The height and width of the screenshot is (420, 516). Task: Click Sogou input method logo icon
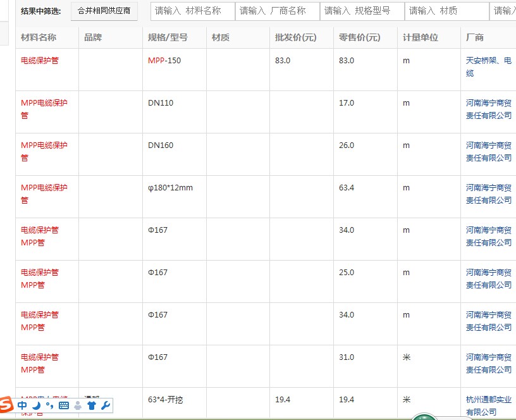click(x=6, y=405)
